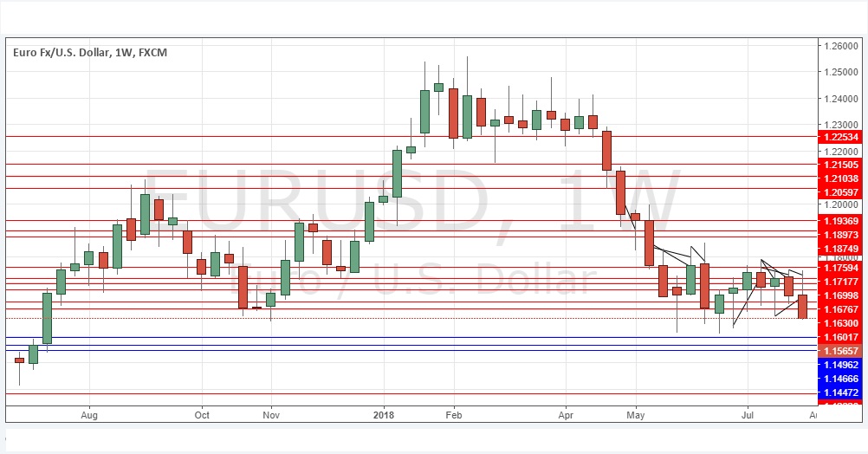Select the 1.25000 price axis label
The width and height of the screenshot is (868, 454).
[841, 72]
